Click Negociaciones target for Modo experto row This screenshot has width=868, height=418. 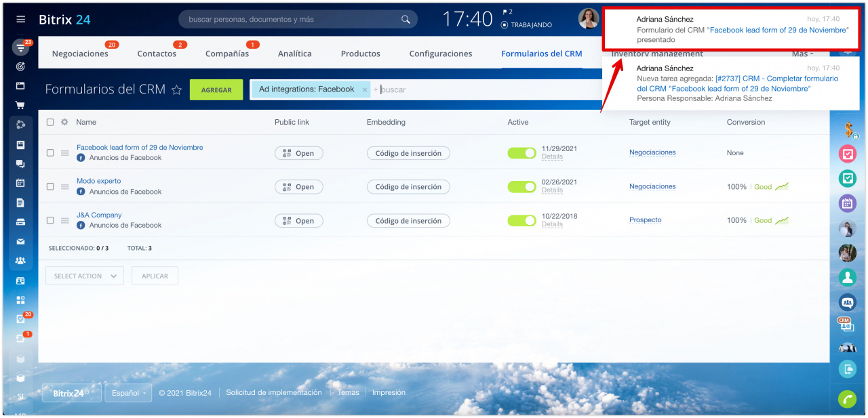pyautogui.click(x=652, y=186)
